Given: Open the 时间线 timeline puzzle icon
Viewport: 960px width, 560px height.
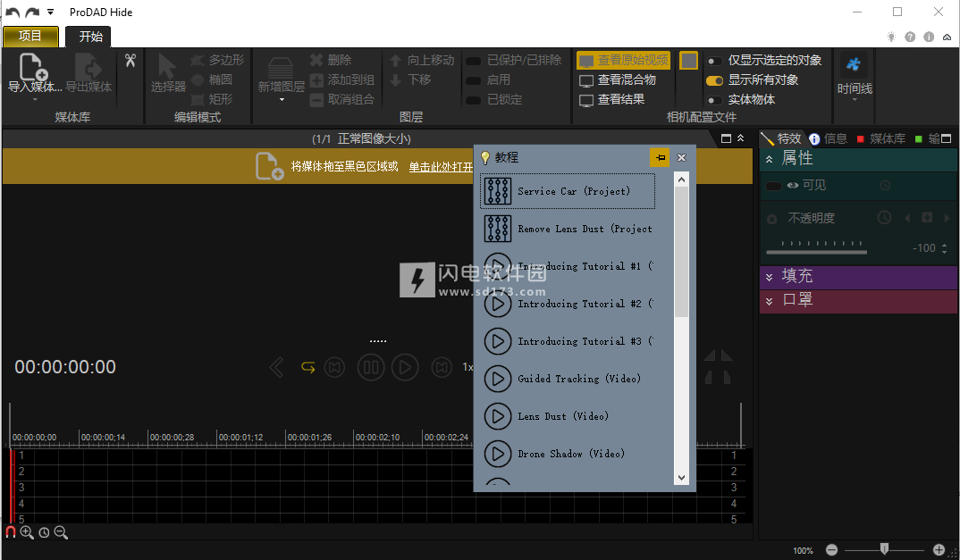Looking at the screenshot, I should point(854,64).
